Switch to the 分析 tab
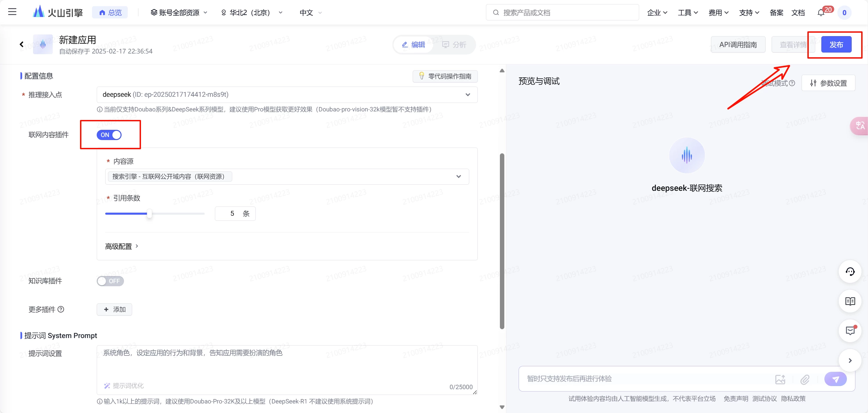Screen dimensions: 868x413 (x=454, y=45)
